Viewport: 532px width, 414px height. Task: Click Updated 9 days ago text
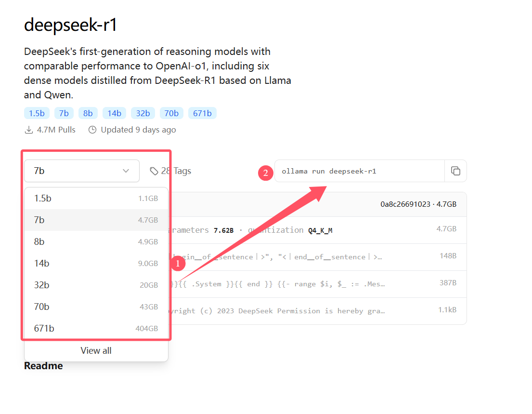[x=139, y=130]
